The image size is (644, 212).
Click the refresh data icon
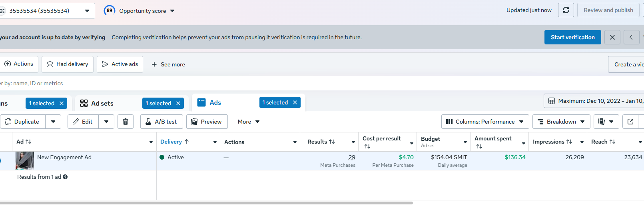pos(566,10)
